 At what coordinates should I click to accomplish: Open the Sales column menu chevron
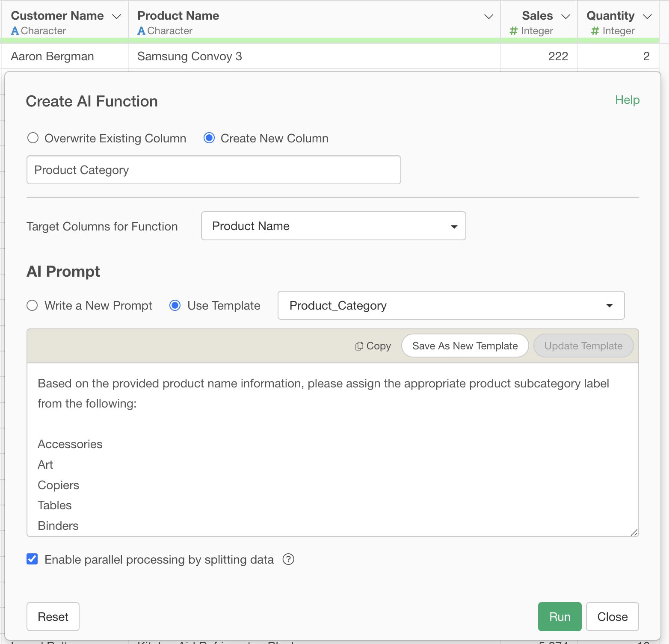pyautogui.click(x=566, y=17)
